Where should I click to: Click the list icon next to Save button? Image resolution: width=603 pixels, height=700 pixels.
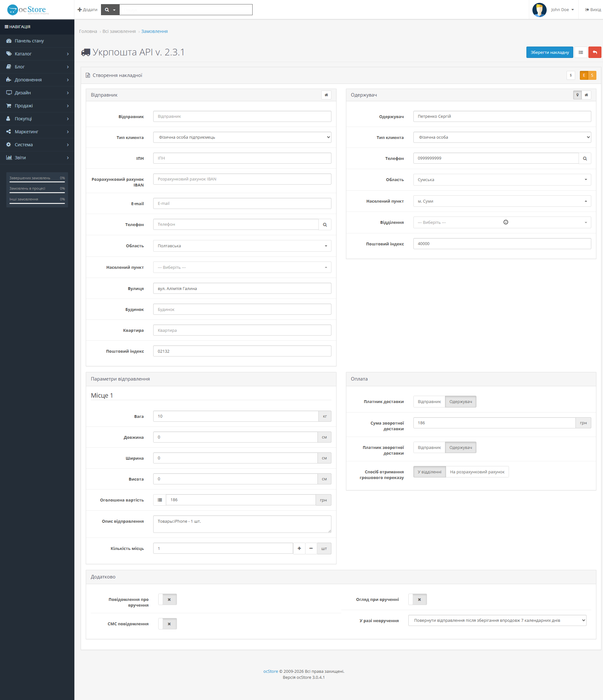tap(581, 52)
